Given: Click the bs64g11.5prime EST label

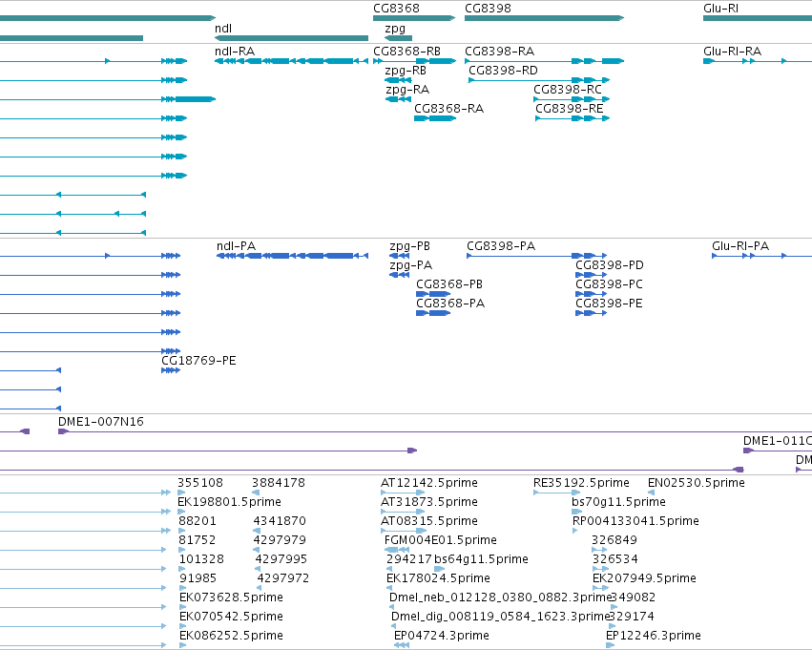Looking at the screenshot, I should click(481, 559).
